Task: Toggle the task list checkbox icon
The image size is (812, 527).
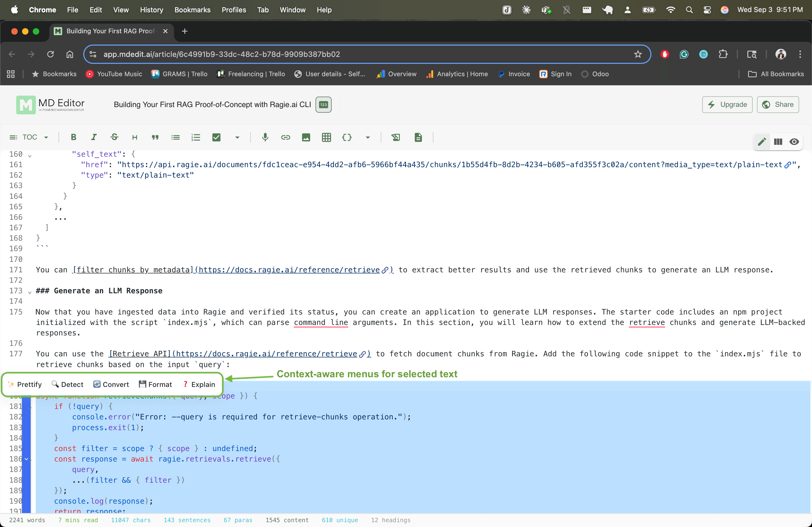Action: (x=216, y=137)
